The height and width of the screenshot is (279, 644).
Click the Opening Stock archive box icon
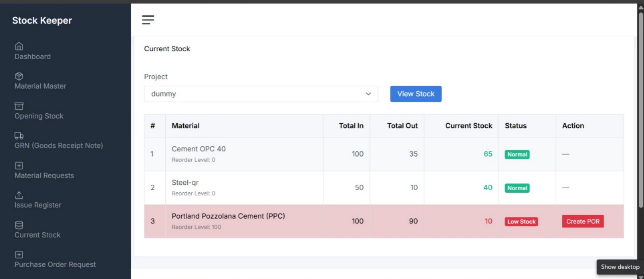click(19, 106)
